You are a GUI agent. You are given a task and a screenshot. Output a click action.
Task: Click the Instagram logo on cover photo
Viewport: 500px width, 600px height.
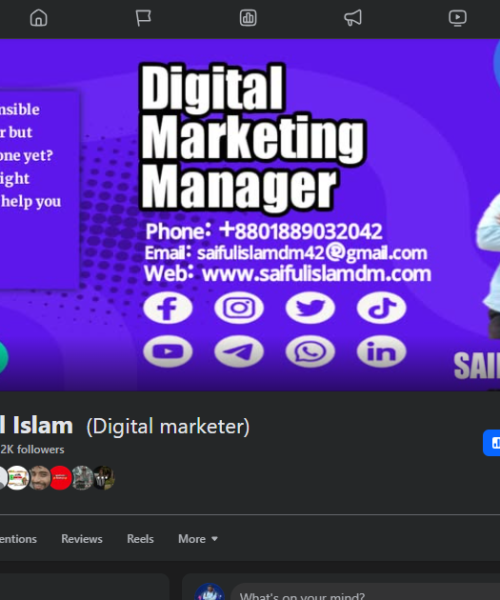[239, 308]
